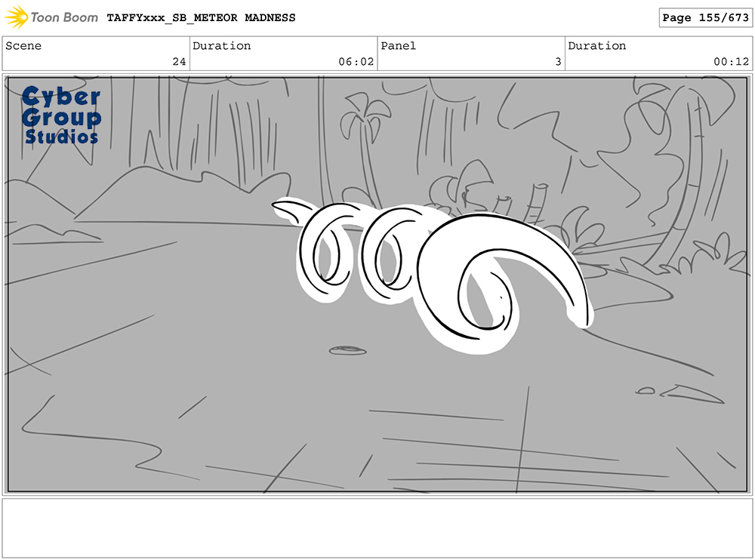Click scene number 24

pos(179,62)
